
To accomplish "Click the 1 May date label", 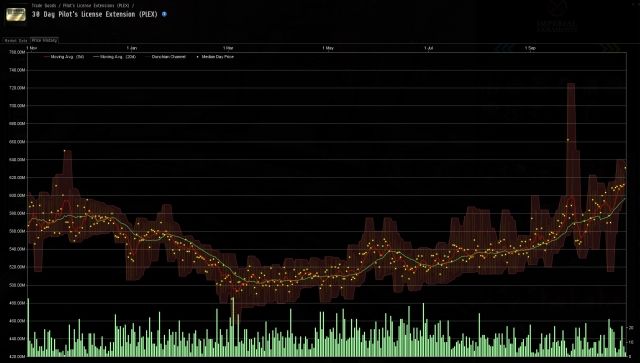I will click(x=328, y=48).
